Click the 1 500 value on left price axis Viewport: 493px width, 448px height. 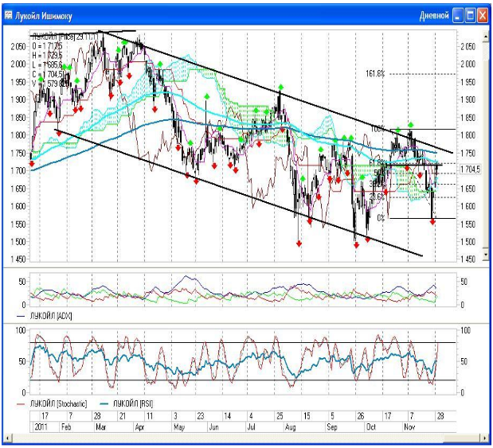coord(18,242)
